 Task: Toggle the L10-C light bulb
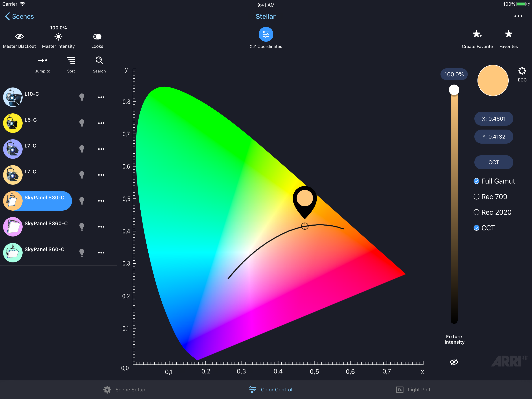pyautogui.click(x=82, y=97)
